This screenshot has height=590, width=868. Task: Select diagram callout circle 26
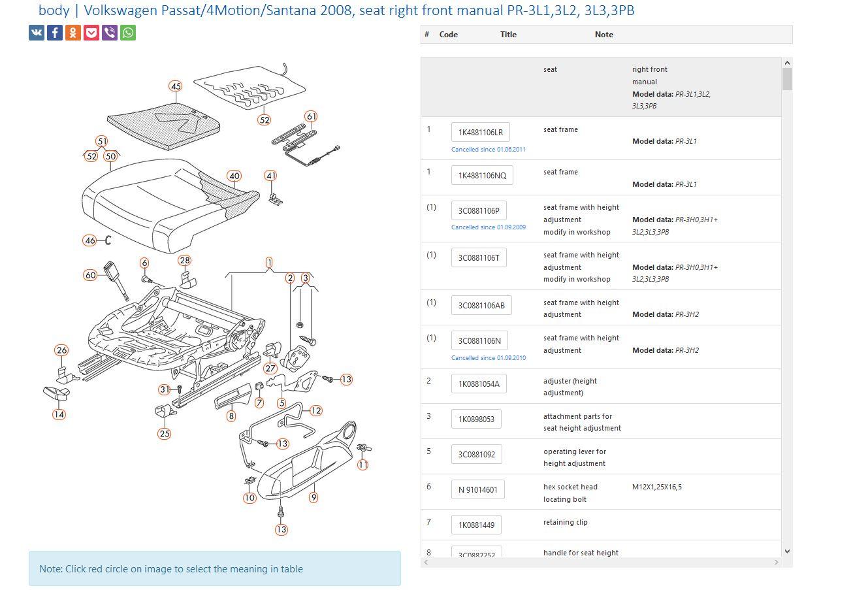61,350
